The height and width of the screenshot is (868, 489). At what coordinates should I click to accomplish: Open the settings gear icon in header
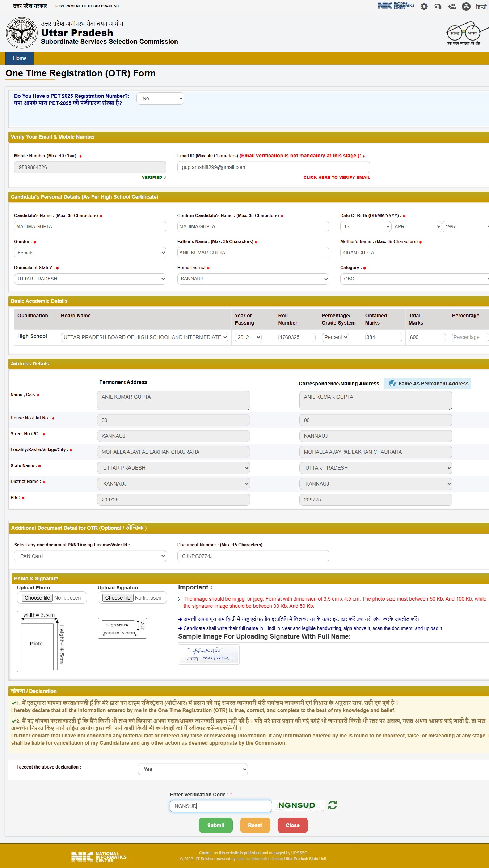pyautogui.click(x=424, y=7)
